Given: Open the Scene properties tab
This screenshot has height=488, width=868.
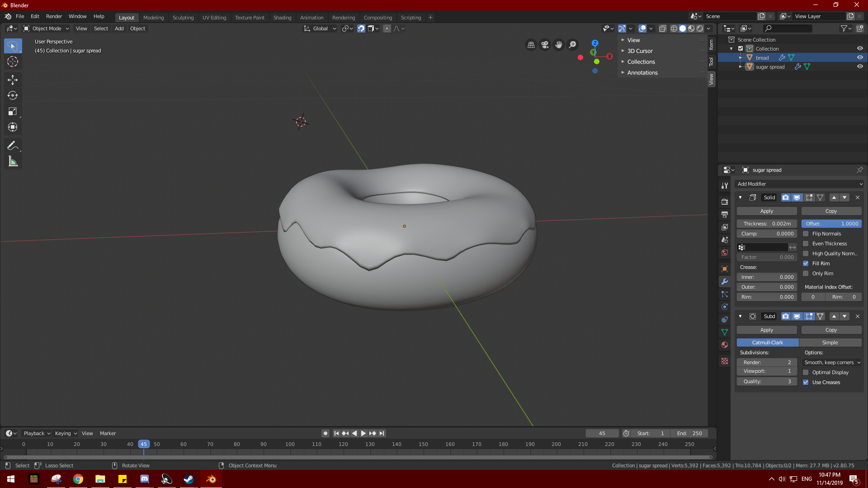Looking at the screenshot, I should coord(725,240).
